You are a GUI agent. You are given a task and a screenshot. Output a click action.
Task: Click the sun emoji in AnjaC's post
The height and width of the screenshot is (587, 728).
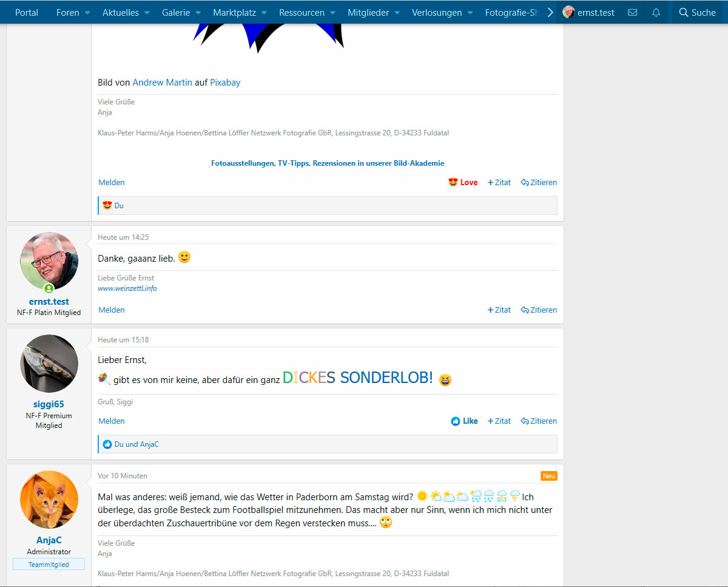tap(422, 496)
